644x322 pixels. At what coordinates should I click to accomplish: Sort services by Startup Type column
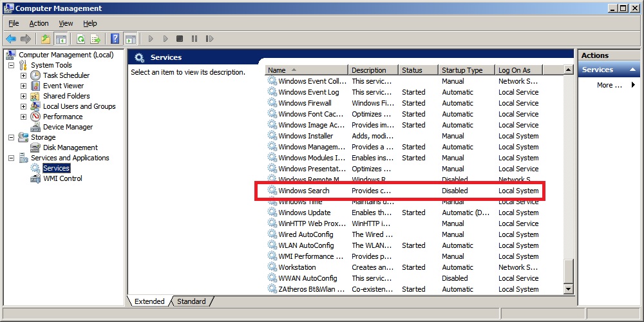pyautogui.click(x=462, y=70)
